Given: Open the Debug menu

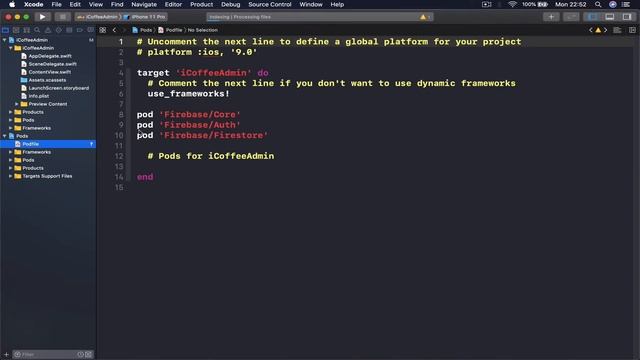Looking at the screenshot, I should (x=231, y=4).
